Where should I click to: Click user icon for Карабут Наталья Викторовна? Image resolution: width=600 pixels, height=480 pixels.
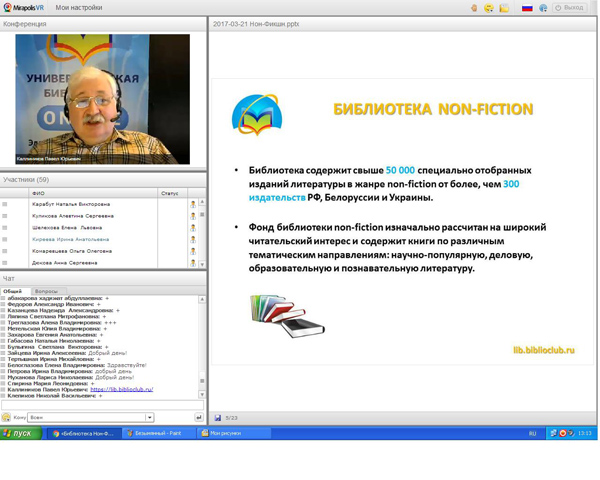pyautogui.click(x=193, y=204)
